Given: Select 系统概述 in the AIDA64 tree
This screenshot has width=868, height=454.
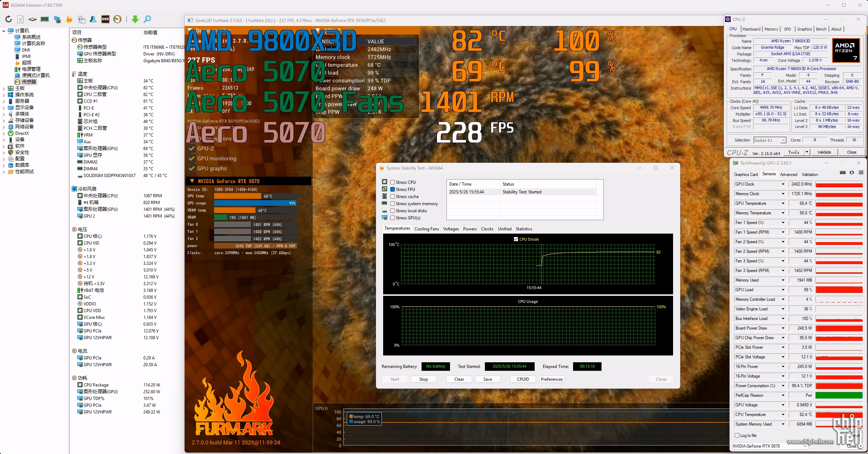Looking at the screenshot, I should click(x=28, y=37).
